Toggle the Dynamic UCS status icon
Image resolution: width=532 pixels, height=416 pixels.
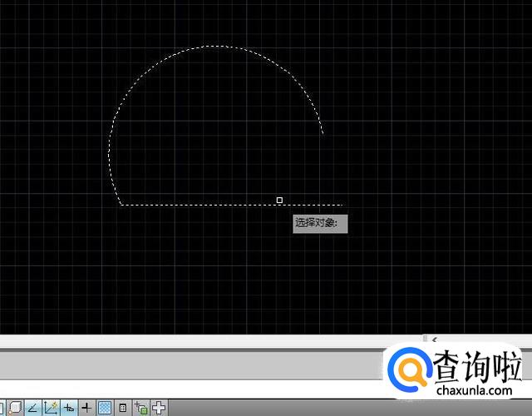(x=51, y=408)
